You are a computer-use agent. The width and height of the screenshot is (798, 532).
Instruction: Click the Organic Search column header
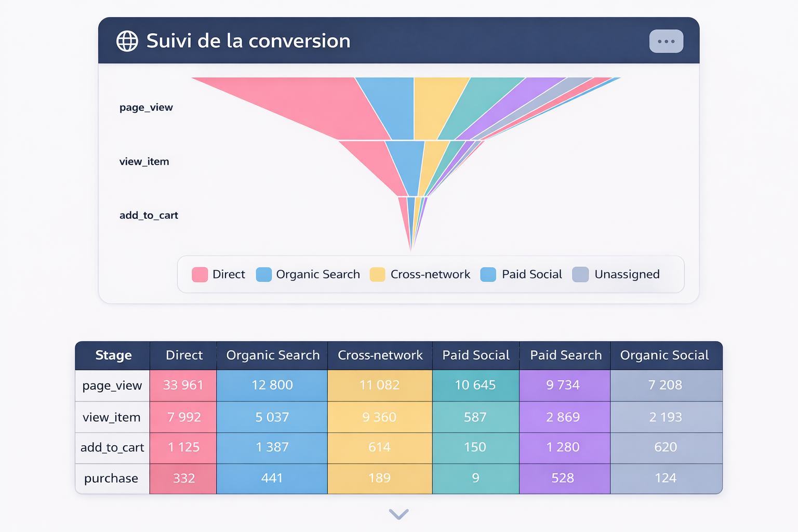273,355
